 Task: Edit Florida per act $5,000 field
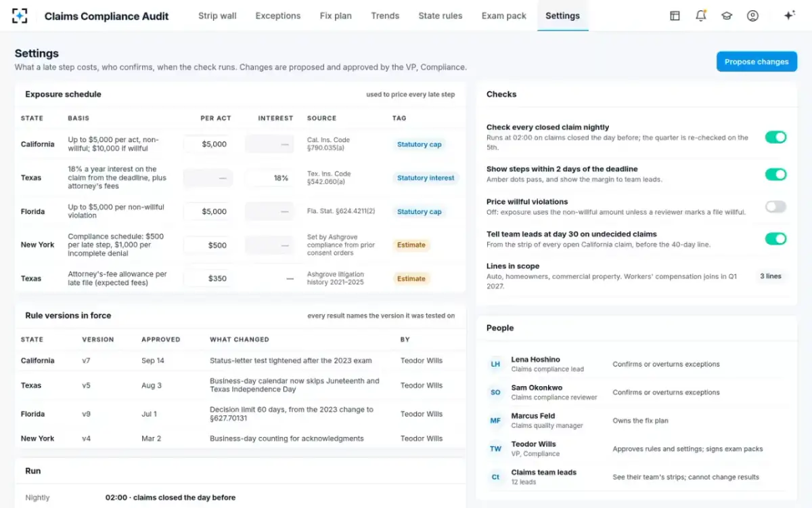pyautogui.click(x=208, y=211)
